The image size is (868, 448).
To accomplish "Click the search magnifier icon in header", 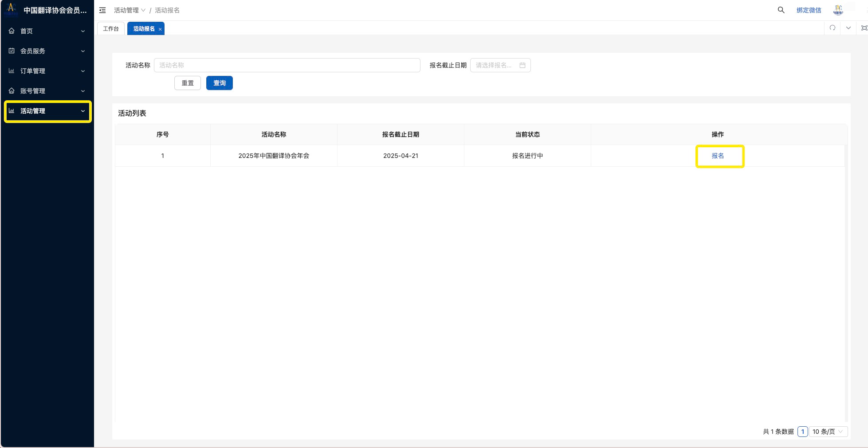I will 781,10.
